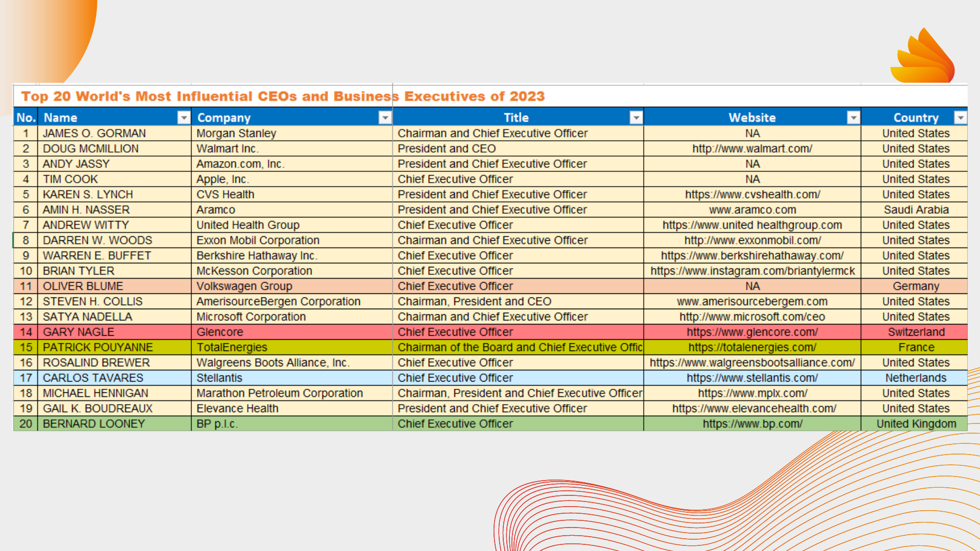Click the stellantis.com website link
980x551 pixels.
(752, 378)
